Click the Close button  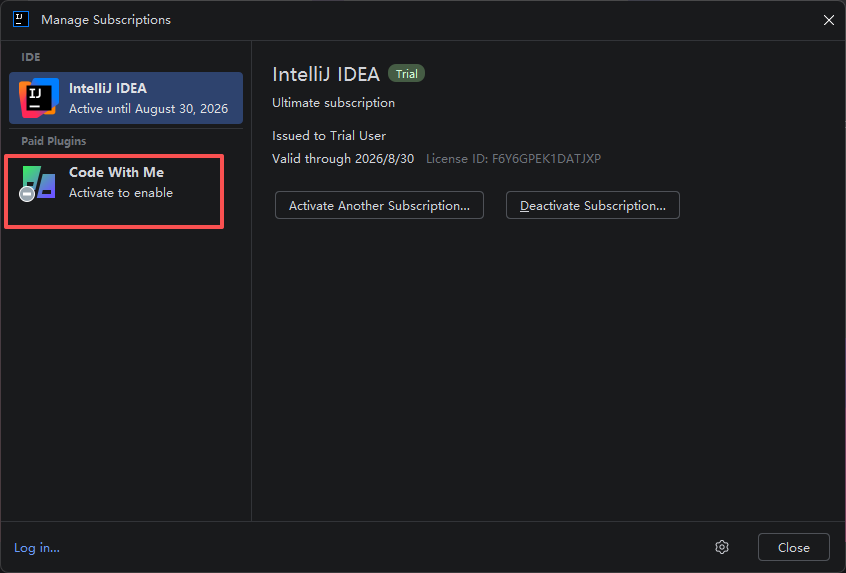point(794,547)
